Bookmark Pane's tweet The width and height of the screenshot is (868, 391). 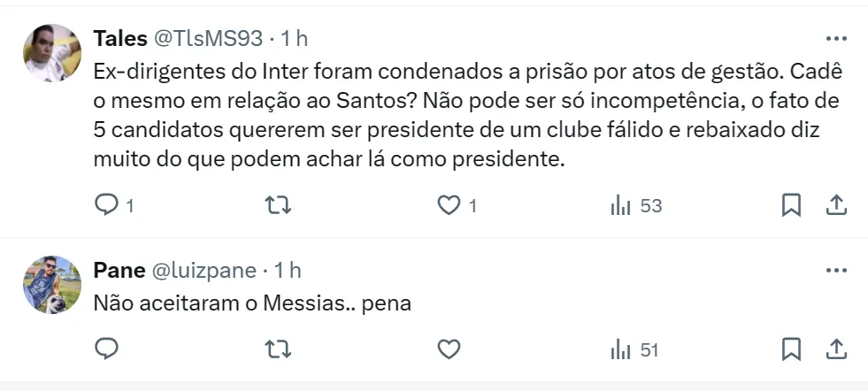tap(791, 349)
